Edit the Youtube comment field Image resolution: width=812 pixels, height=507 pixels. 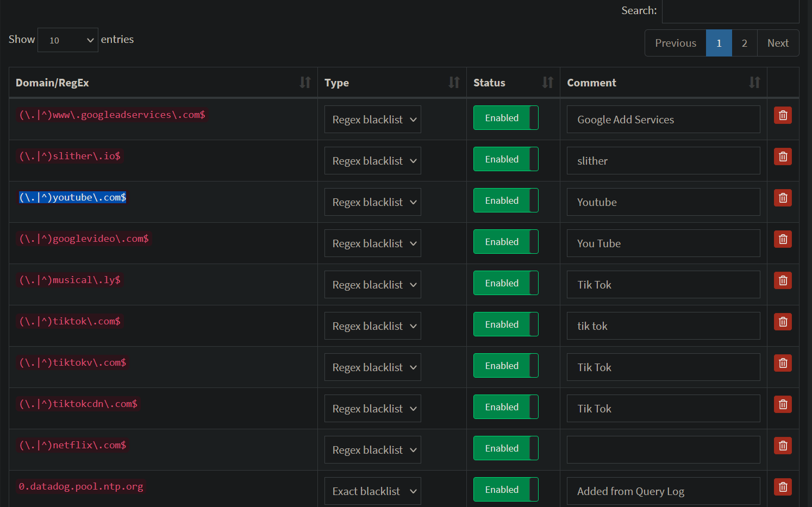pyautogui.click(x=664, y=202)
